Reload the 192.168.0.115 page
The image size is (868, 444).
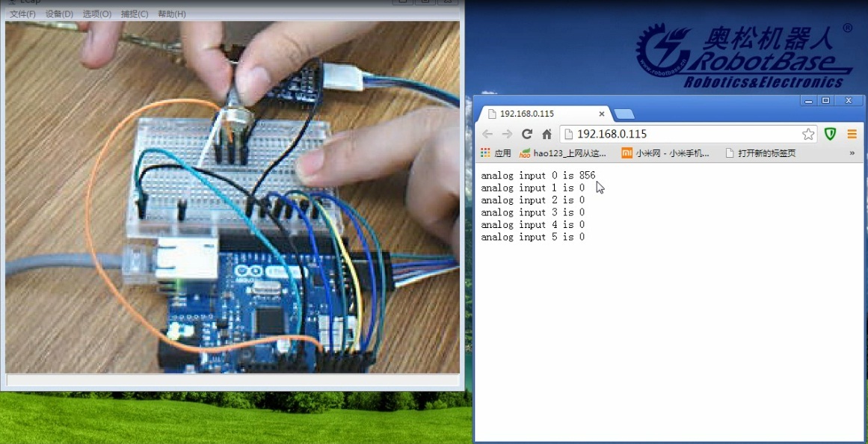527,134
